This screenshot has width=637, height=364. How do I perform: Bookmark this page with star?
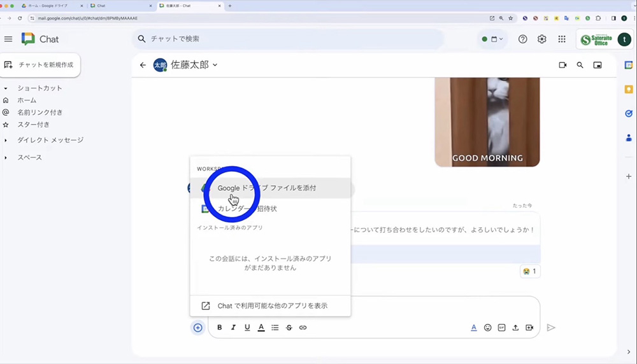click(511, 18)
